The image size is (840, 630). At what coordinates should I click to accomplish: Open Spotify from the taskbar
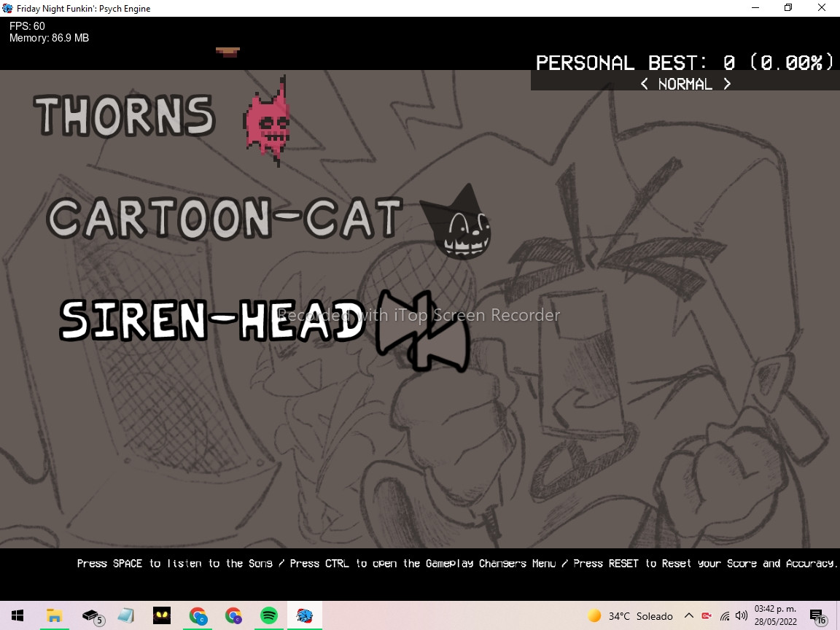click(x=268, y=615)
